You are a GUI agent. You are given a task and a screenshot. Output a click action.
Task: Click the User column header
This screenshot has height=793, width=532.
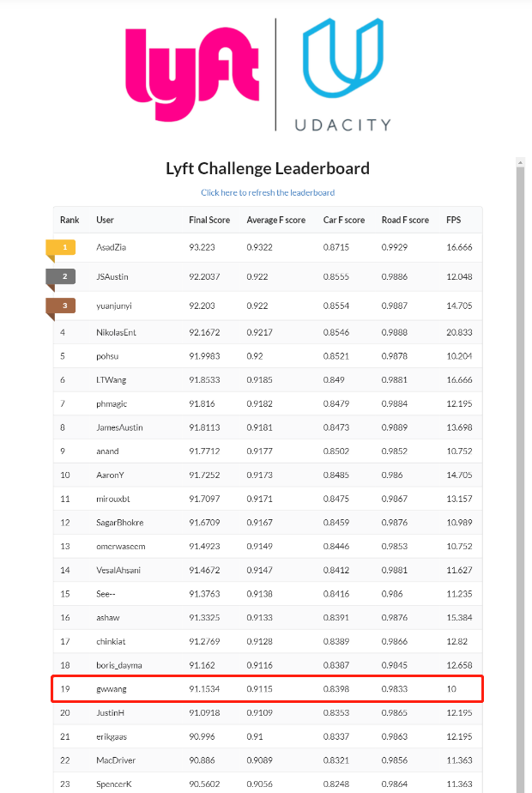[105, 220]
